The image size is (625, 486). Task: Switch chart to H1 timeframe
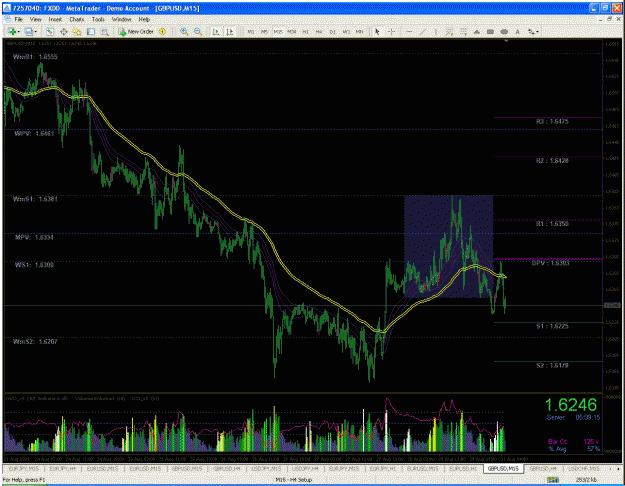[305, 31]
